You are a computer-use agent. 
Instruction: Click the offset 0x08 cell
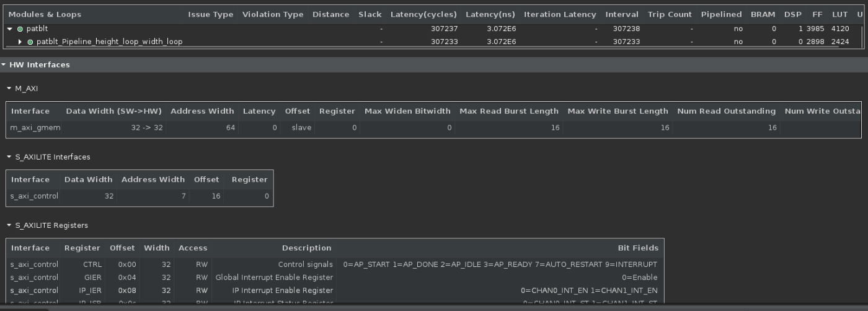click(x=126, y=291)
